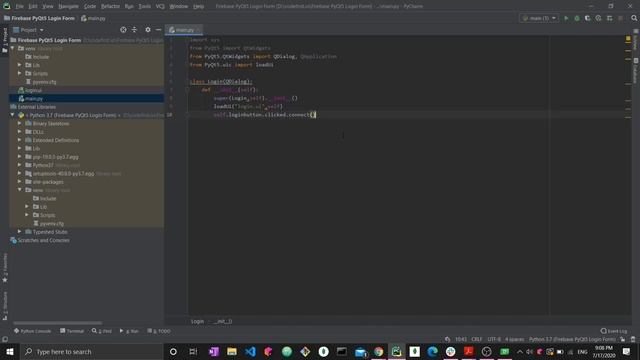Collapse all using the Project panel collapse icon
Image resolution: width=640 pixels, height=360 pixels.
(x=134, y=30)
